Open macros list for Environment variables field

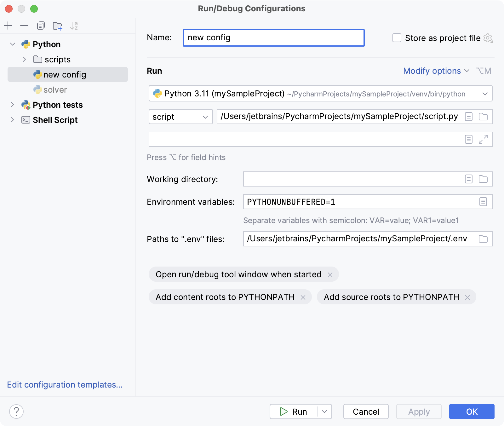pos(483,202)
